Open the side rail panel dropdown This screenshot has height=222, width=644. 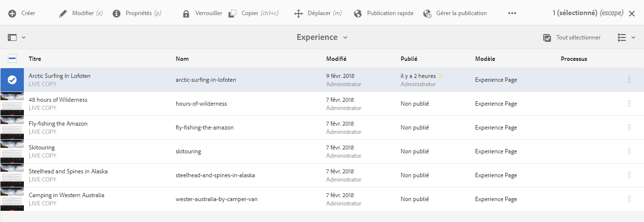click(17, 37)
